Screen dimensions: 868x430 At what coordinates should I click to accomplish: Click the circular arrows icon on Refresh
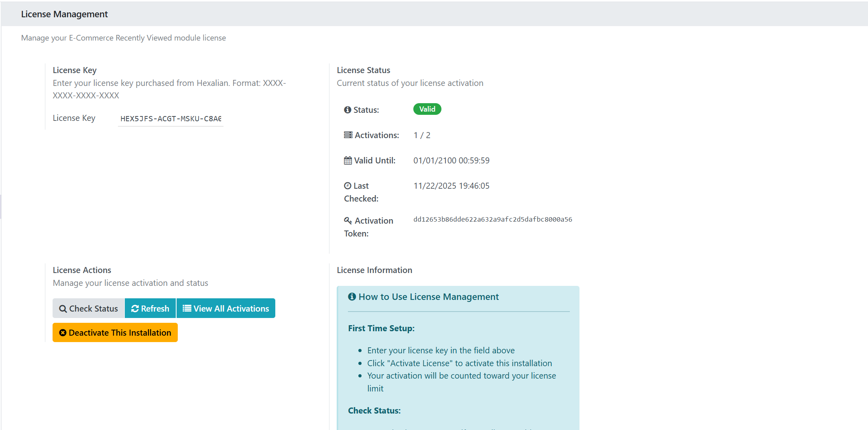(135, 309)
